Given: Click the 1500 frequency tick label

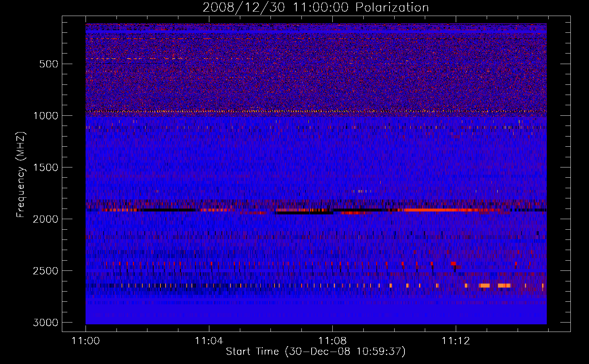Looking at the screenshot, I should click(x=46, y=167).
